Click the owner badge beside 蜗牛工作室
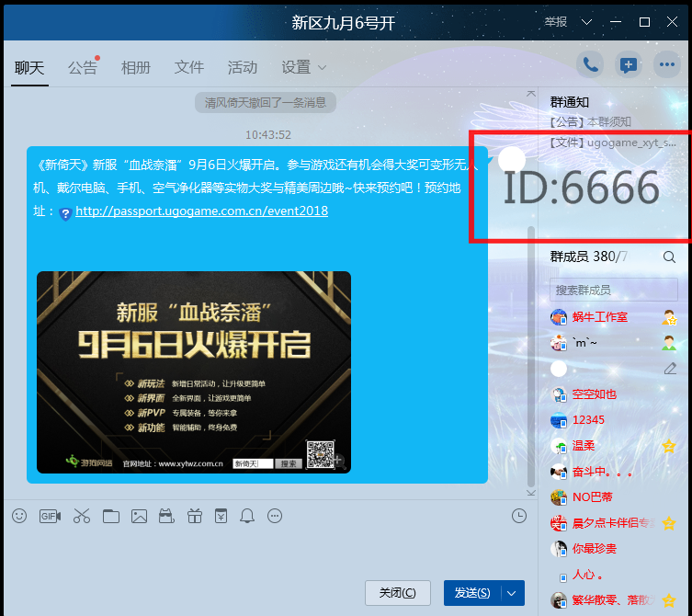The width and height of the screenshot is (692, 616). [x=670, y=317]
